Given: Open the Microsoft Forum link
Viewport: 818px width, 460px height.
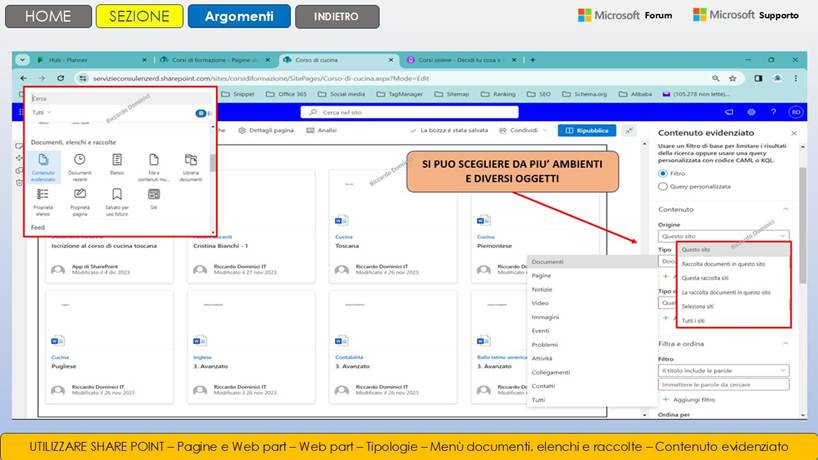Looking at the screenshot, I should tap(625, 15).
